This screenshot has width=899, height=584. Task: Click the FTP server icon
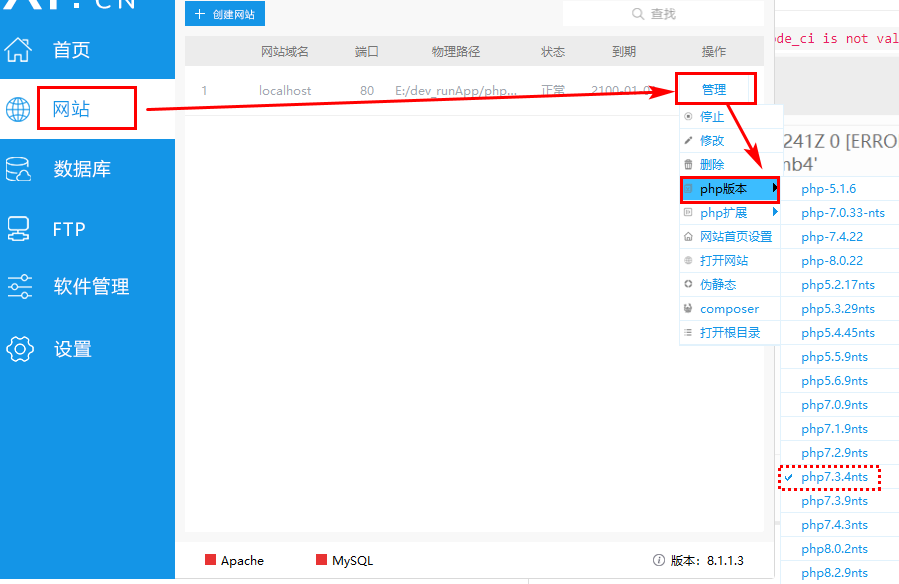(x=18, y=229)
